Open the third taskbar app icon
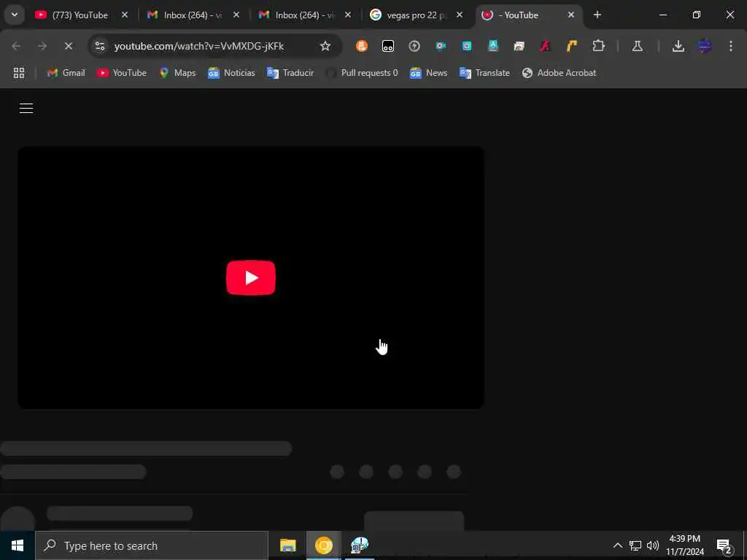Screen dimensions: 747x560 pyautogui.click(x=360, y=545)
